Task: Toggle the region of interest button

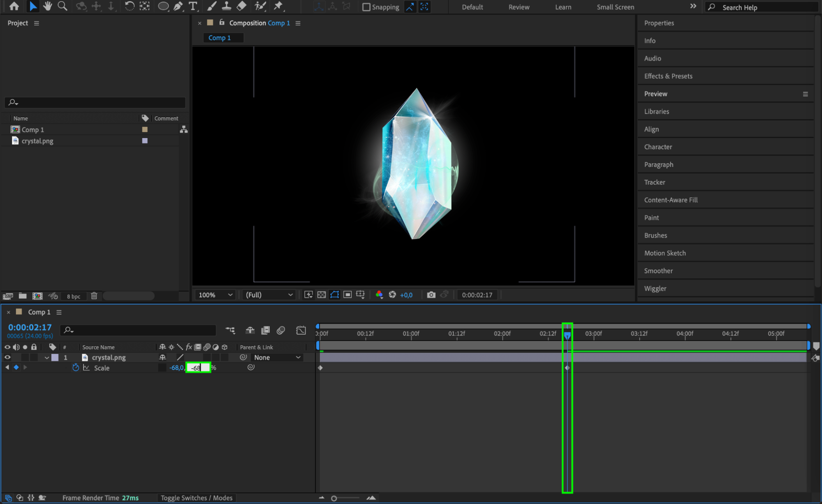Action: [x=347, y=295]
